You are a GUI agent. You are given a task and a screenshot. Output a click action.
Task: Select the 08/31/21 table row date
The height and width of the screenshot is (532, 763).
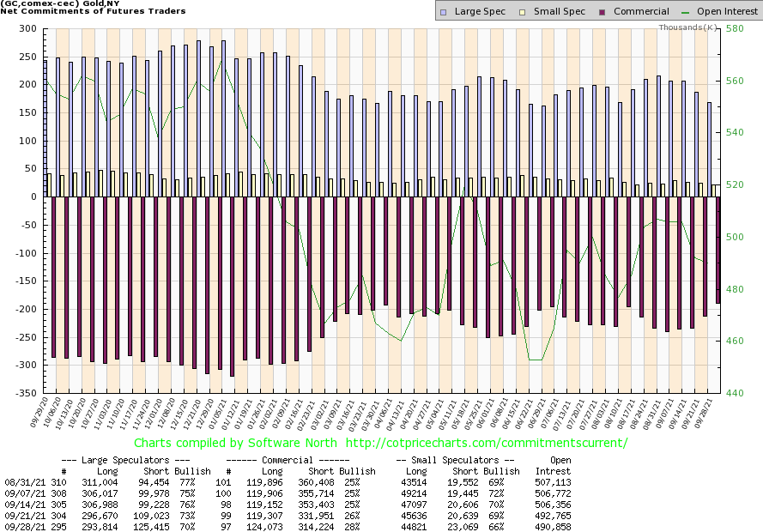[x=21, y=483]
